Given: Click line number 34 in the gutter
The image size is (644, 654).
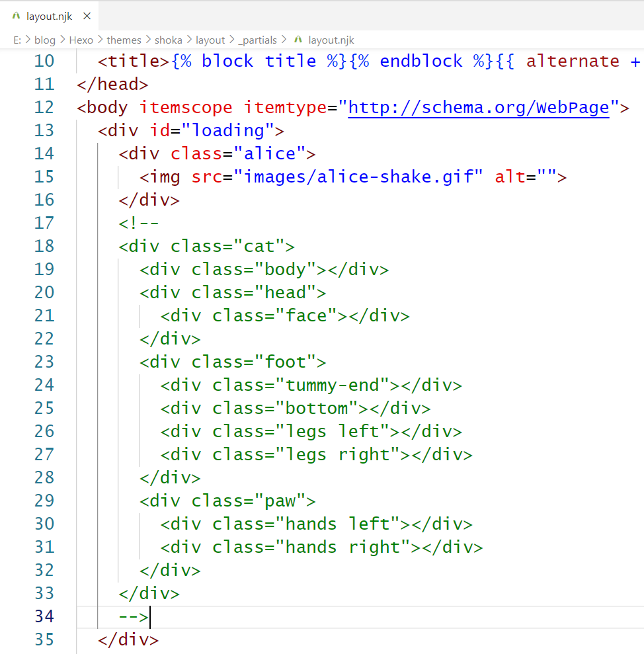Looking at the screenshot, I should point(44,616).
